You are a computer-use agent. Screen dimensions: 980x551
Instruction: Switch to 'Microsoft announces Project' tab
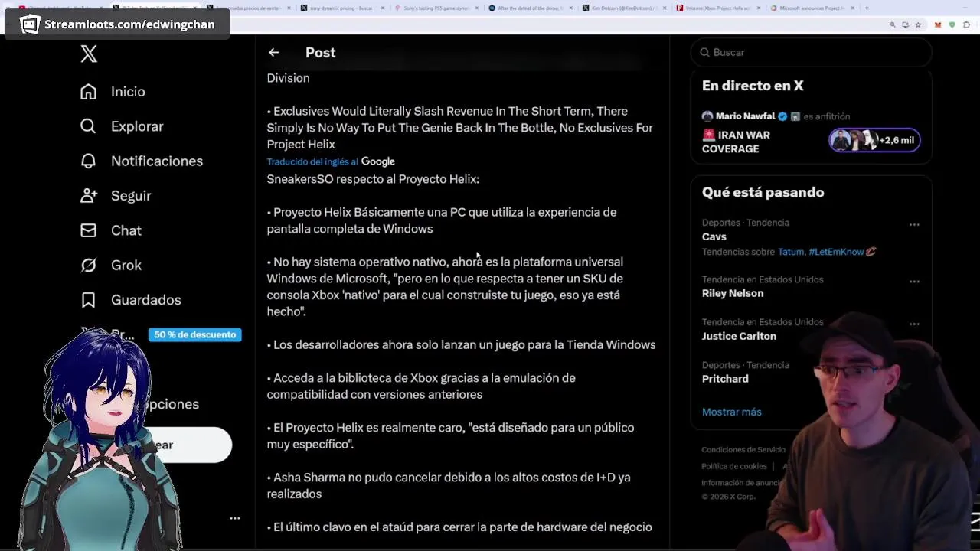811,8
